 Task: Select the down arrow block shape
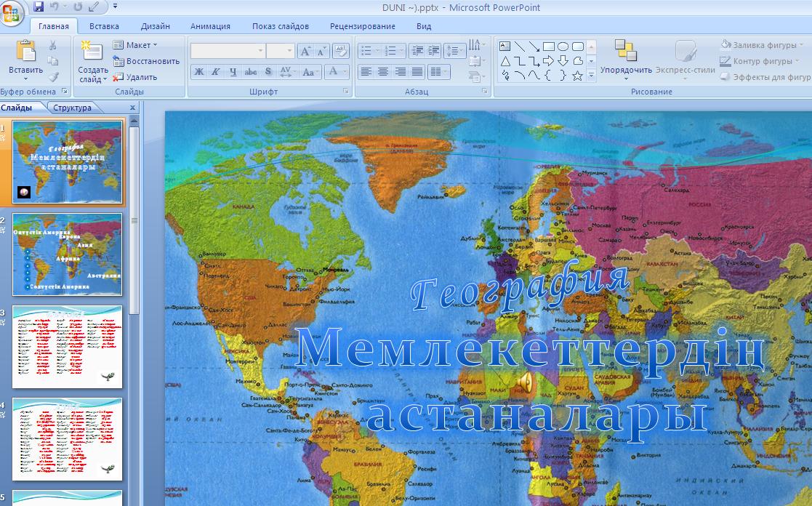(563, 61)
